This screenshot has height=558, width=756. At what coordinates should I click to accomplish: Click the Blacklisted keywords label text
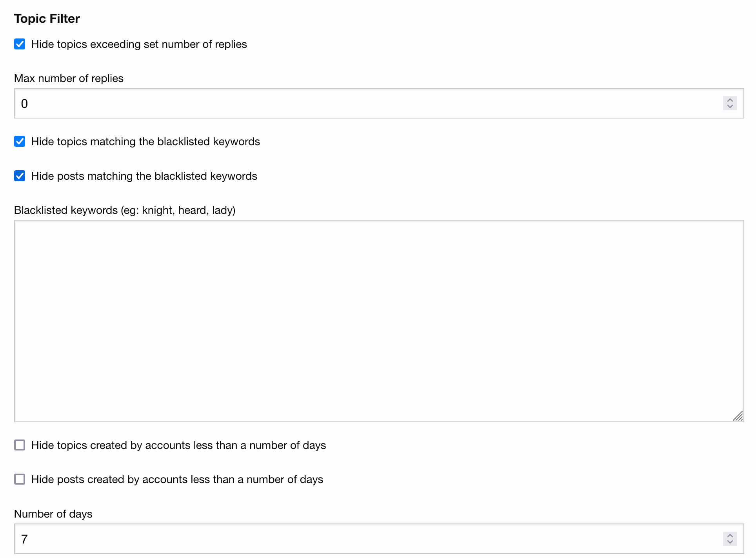point(125,210)
